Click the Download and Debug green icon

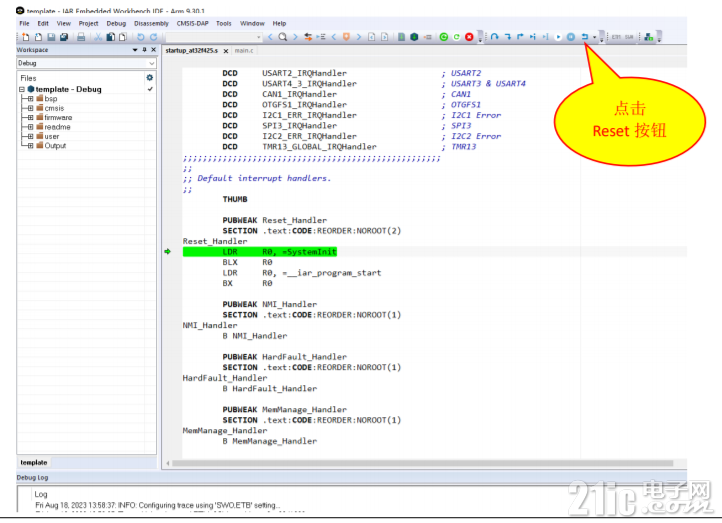point(443,37)
